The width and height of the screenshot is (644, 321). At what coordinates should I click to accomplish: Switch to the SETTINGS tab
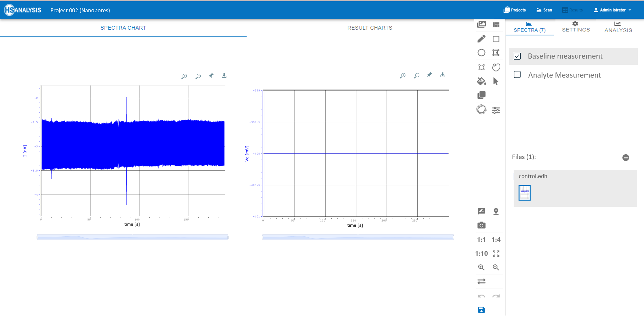pos(576,27)
